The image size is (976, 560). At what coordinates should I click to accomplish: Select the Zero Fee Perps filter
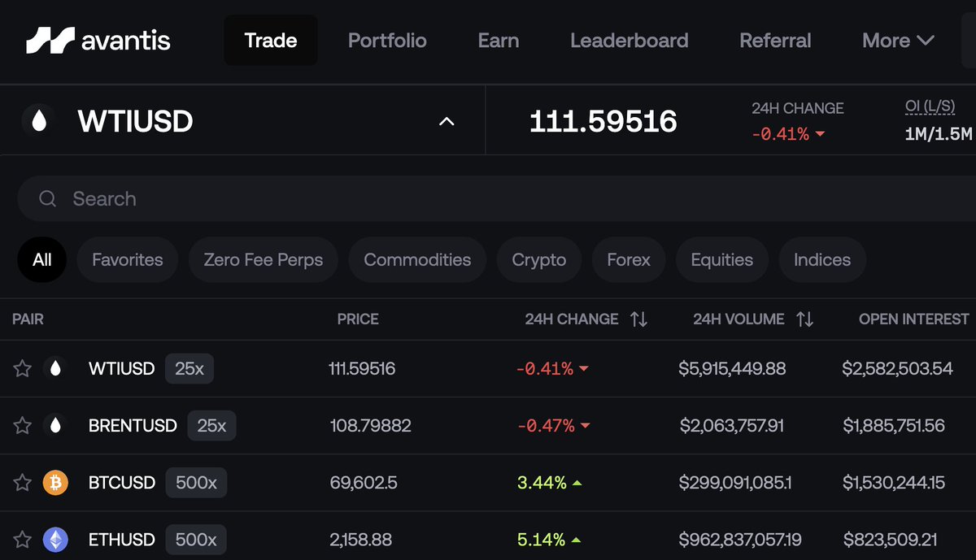(x=264, y=260)
